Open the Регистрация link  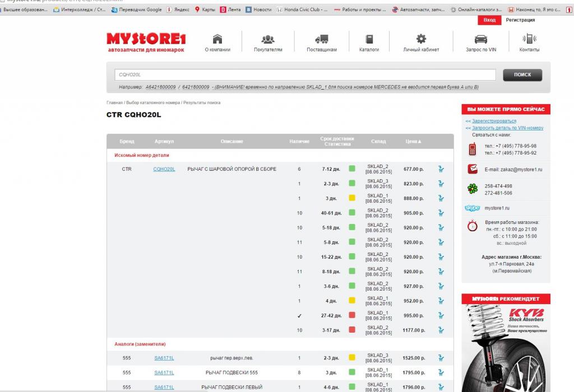[520, 20]
